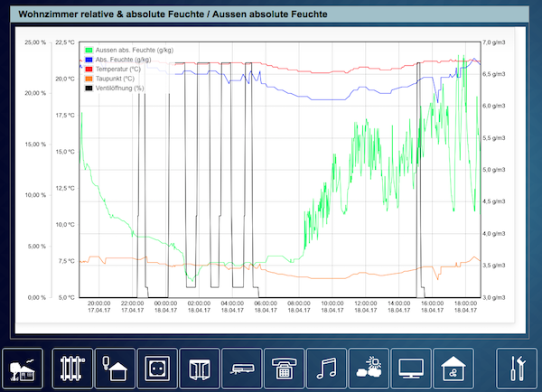
Task: Click the 22,5 °C axis value
Action: (x=65, y=42)
